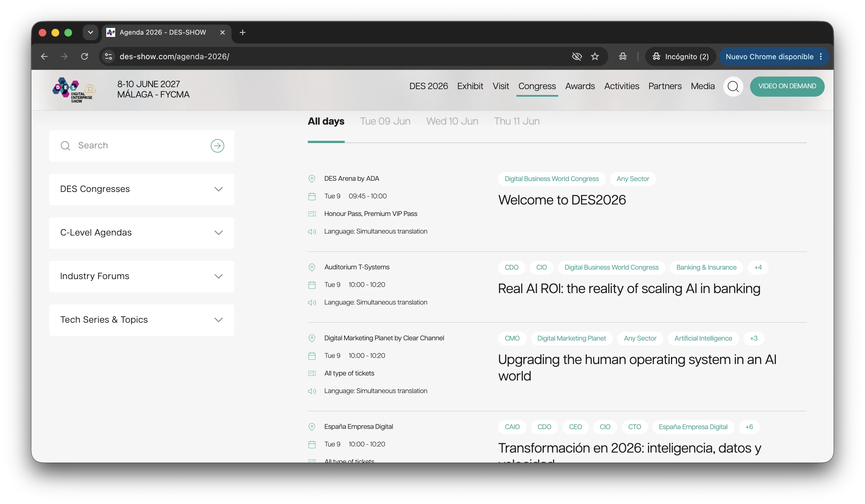This screenshot has height=504, width=865.
Task: Click Digital Business World Congress tag on Welcome
Action: click(552, 179)
